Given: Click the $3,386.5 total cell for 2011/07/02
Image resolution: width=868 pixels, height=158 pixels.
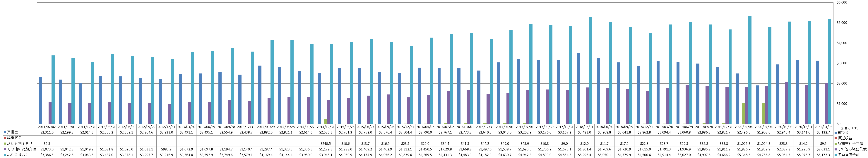Looking at the screenshot, I should 47,155.
